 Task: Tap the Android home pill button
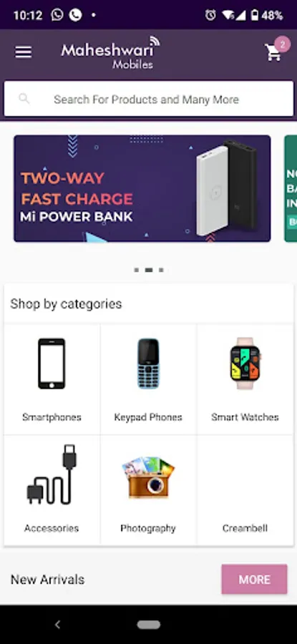point(149,625)
